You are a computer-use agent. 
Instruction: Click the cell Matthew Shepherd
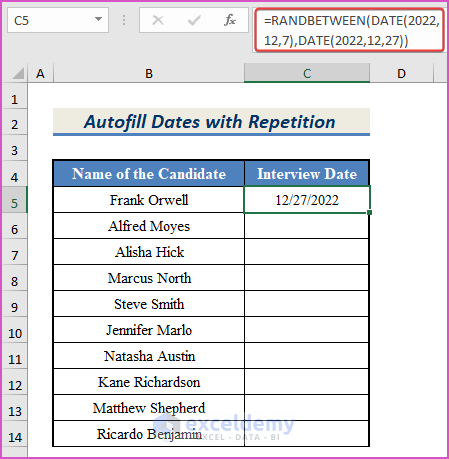[149, 408]
